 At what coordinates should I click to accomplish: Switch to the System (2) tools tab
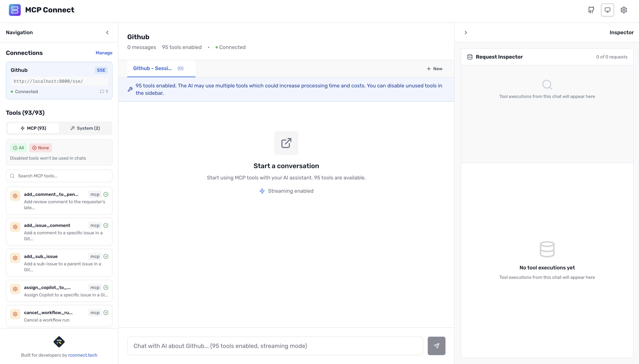85,128
